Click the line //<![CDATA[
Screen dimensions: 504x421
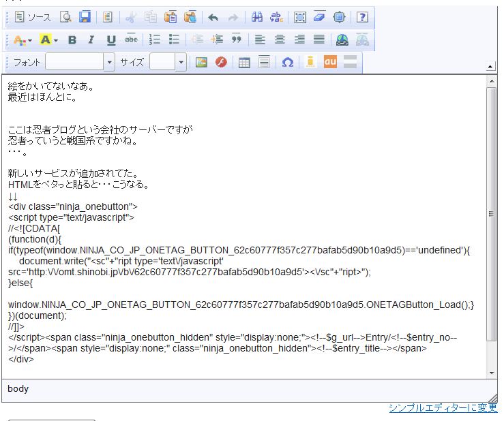click(x=34, y=228)
